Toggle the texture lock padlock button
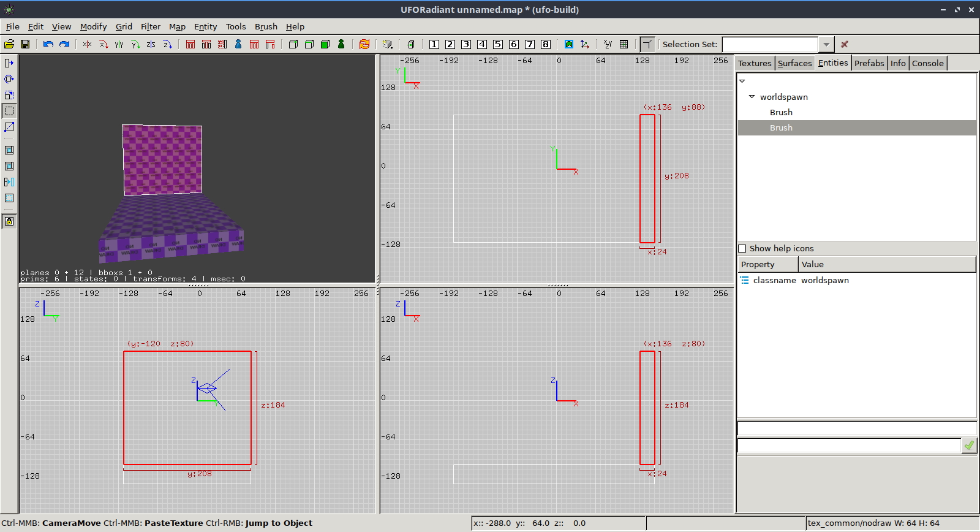Viewport: 980px width, 532px height. point(9,221)
